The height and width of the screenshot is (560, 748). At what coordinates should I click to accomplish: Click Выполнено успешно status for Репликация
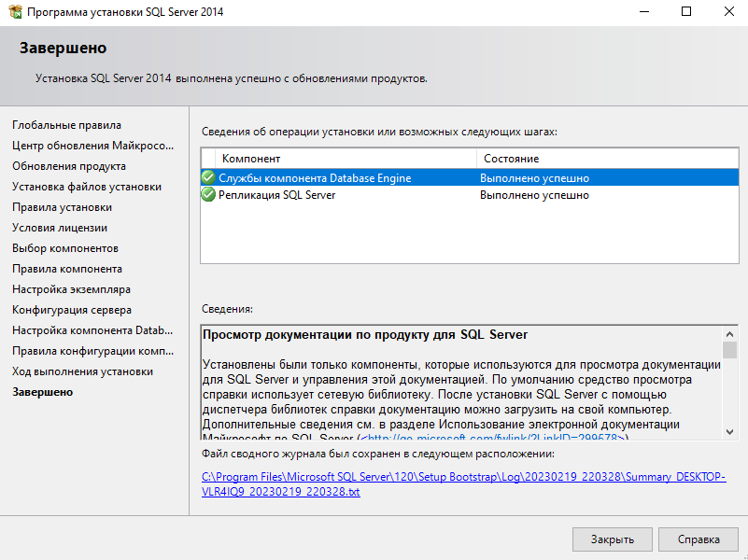pyautogui.click(x=534, y=195)
